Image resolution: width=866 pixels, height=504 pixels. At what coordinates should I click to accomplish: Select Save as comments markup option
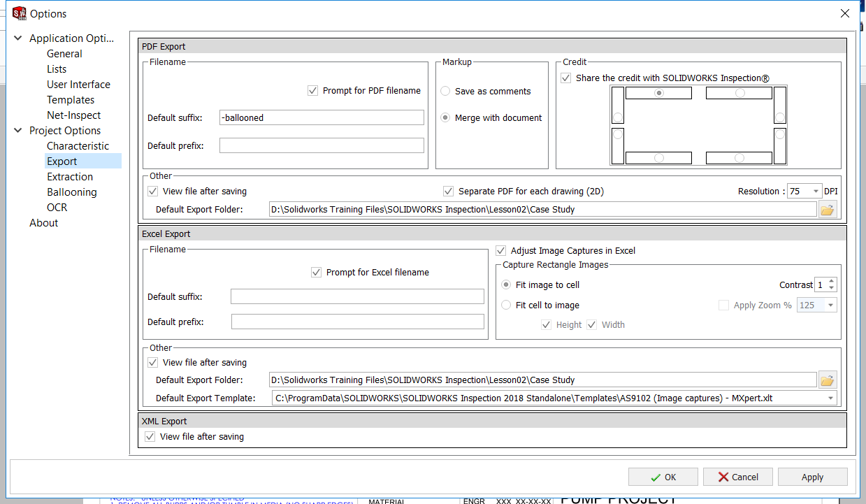pos(445,91)
